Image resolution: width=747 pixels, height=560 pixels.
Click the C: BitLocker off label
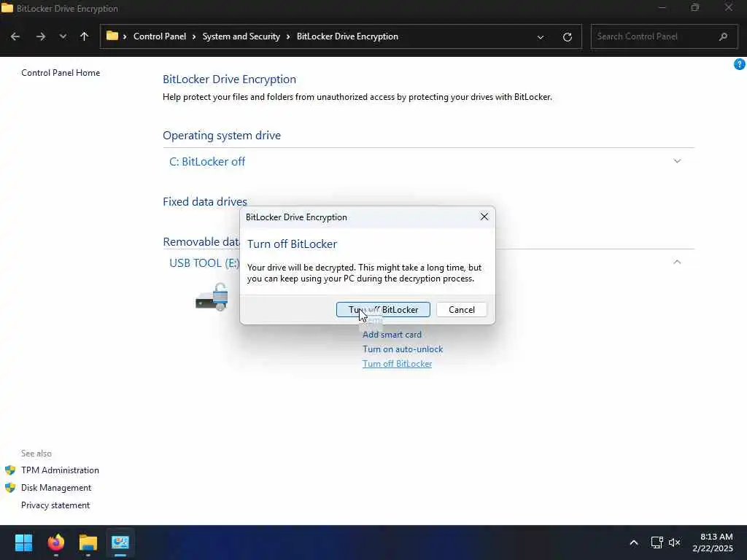[207, 161]
